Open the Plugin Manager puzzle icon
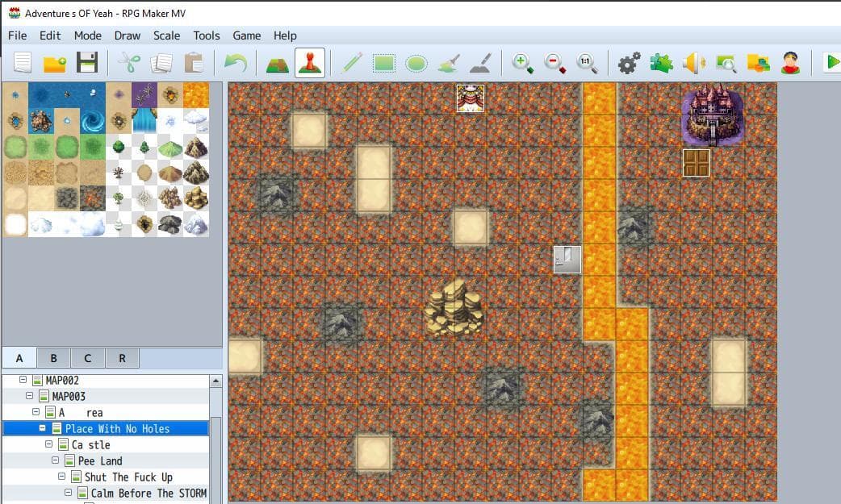This screenshot has width=841, height=504. 661,63
